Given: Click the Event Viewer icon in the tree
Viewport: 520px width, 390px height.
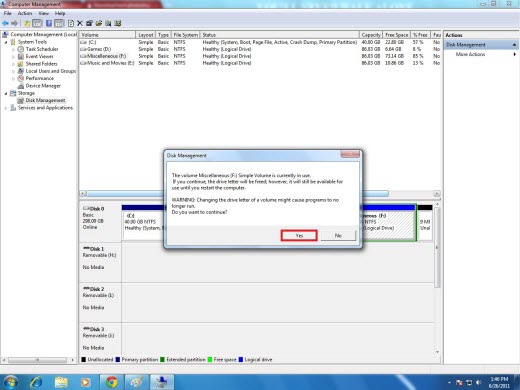Looking at the screenshot, I should point(21,56).
